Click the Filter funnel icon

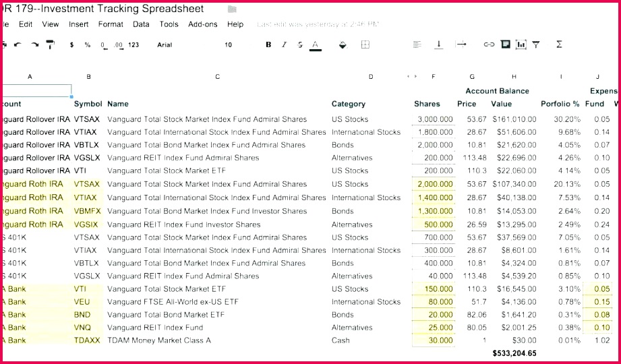[536, 44]
